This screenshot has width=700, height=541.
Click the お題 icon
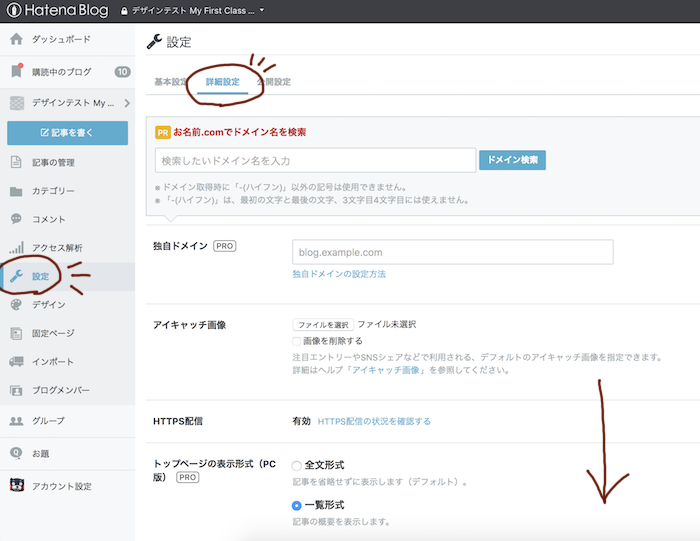click(x=16, y=453)
